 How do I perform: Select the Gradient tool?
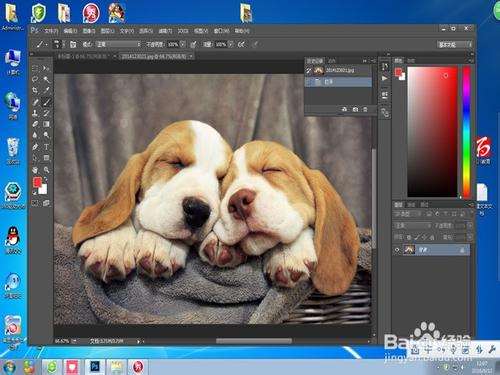click(x=46, y=124)
